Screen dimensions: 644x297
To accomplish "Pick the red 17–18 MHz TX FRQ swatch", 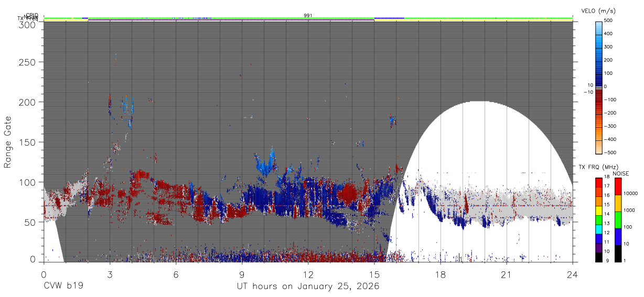I will pyautogui.click(x=599, y=182).
